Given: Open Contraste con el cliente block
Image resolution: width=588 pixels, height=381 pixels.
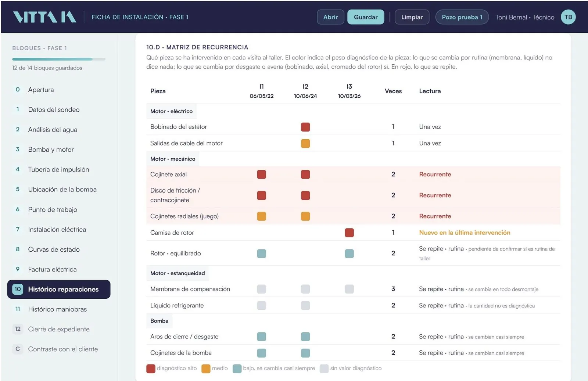Looking at the screenshot, I should tap(59, 349).
